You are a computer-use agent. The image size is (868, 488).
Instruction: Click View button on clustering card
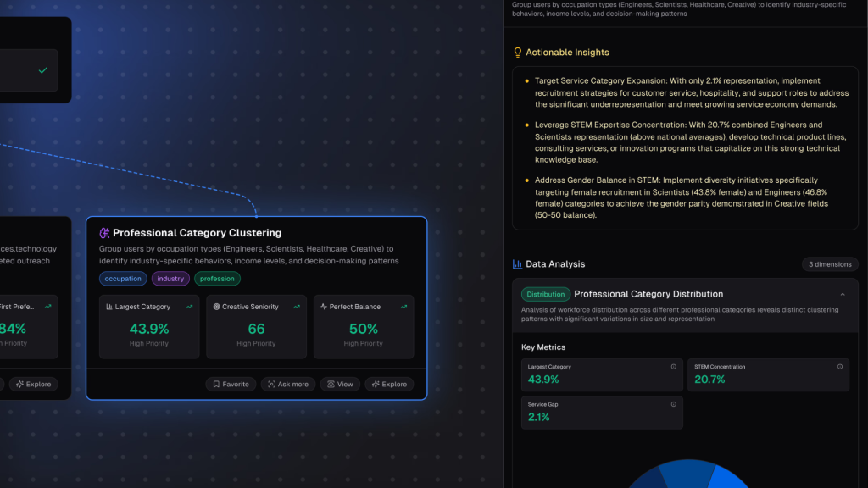(x=340, y=384)
